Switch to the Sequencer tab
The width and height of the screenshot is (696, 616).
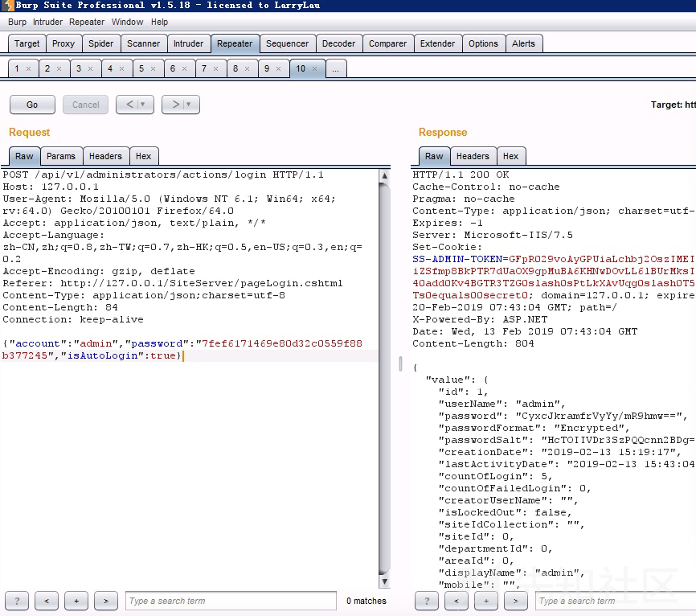click(x=287, y=43)
